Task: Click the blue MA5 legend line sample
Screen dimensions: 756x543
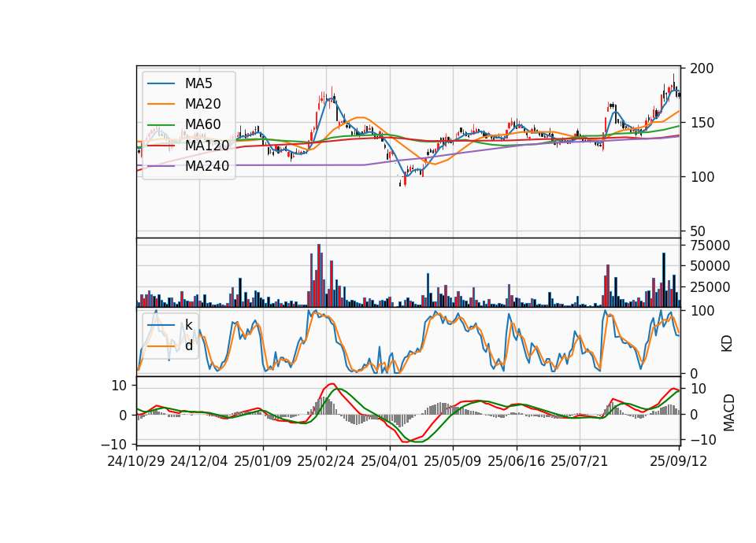Action: coord(161,84)
